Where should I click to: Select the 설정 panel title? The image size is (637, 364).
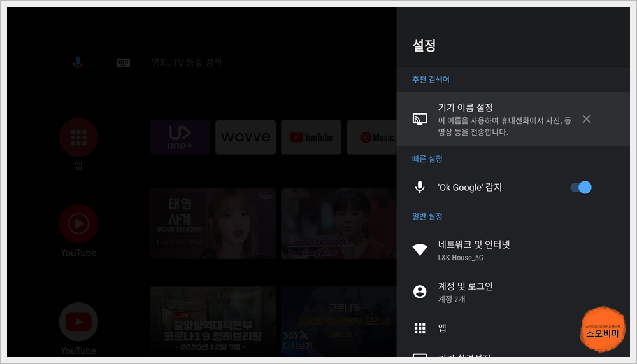tap(424, 45)
